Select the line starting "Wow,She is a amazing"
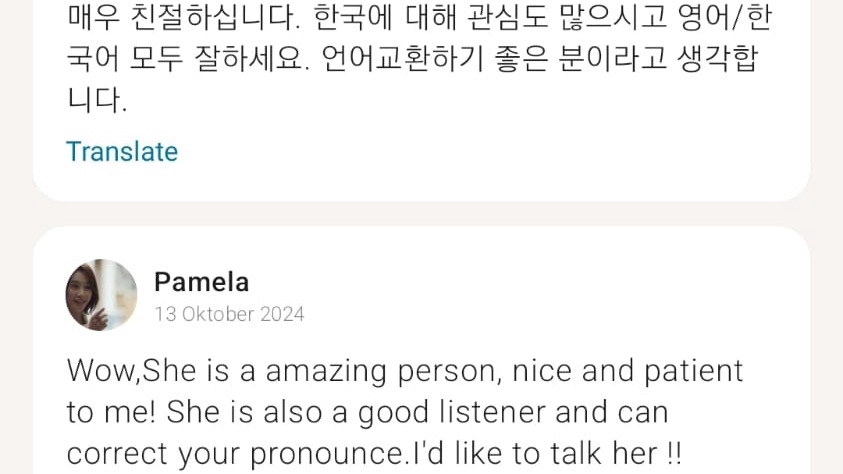 [405, 371]
